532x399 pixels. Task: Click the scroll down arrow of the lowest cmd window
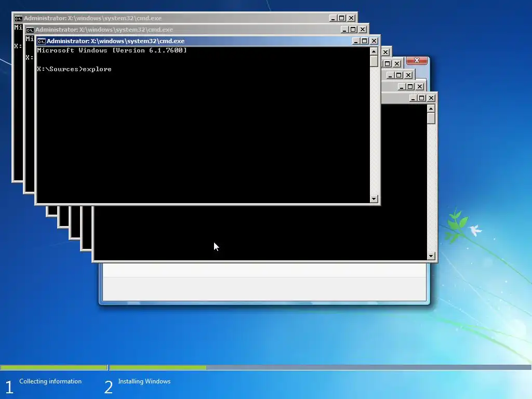coord(431,256)
